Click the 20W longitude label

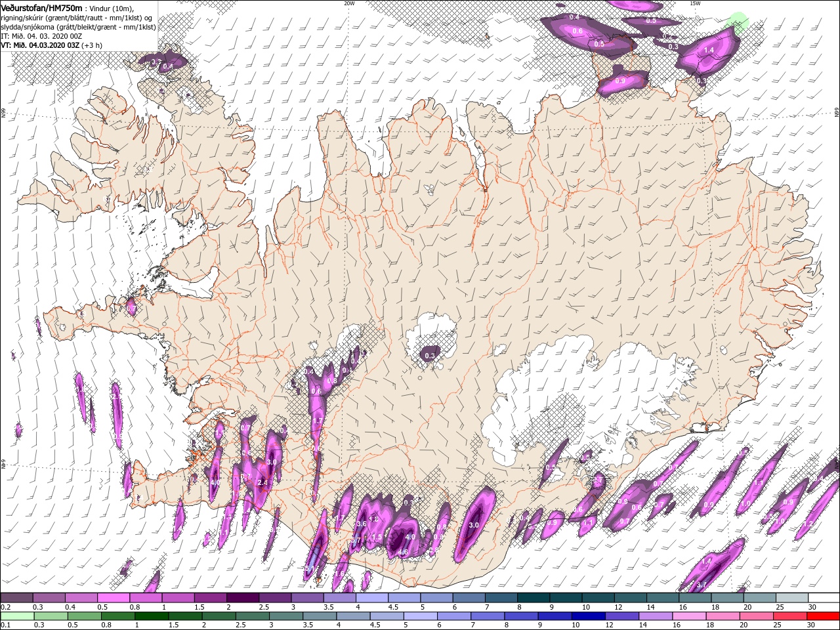[349, 3]
